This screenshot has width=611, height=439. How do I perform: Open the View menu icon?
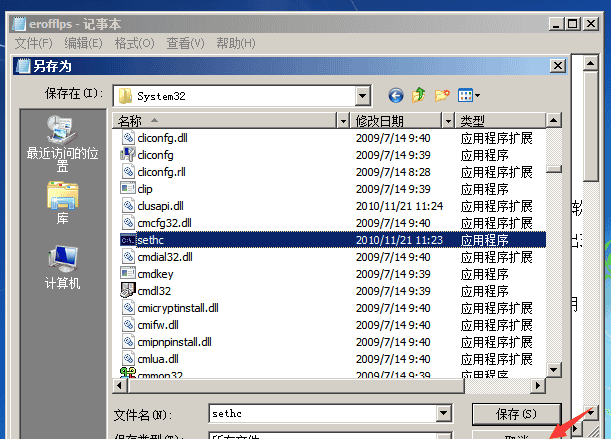[469, 95]
